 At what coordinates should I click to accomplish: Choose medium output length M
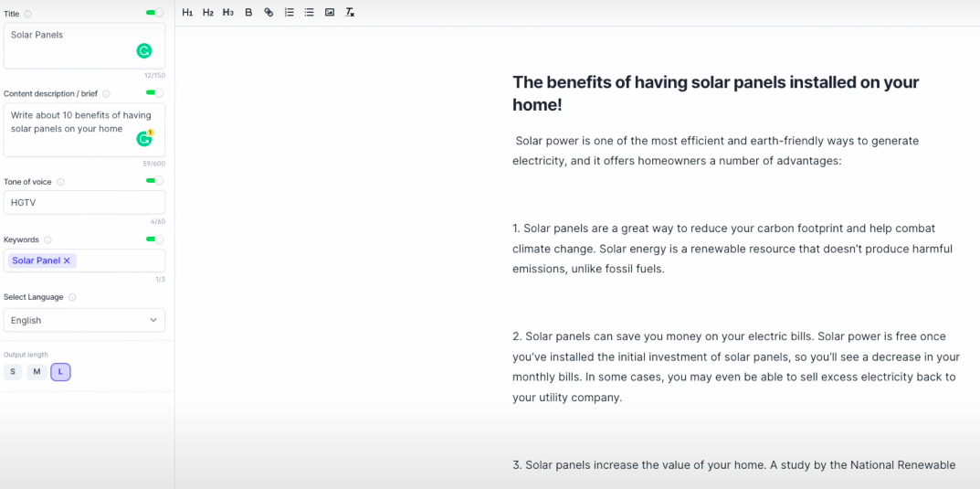[37, 372]
